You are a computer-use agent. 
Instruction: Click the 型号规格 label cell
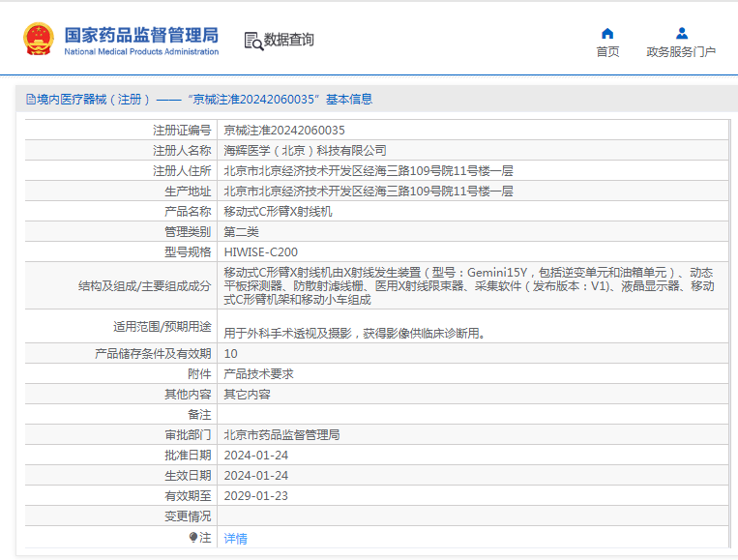tap(121, 252)
